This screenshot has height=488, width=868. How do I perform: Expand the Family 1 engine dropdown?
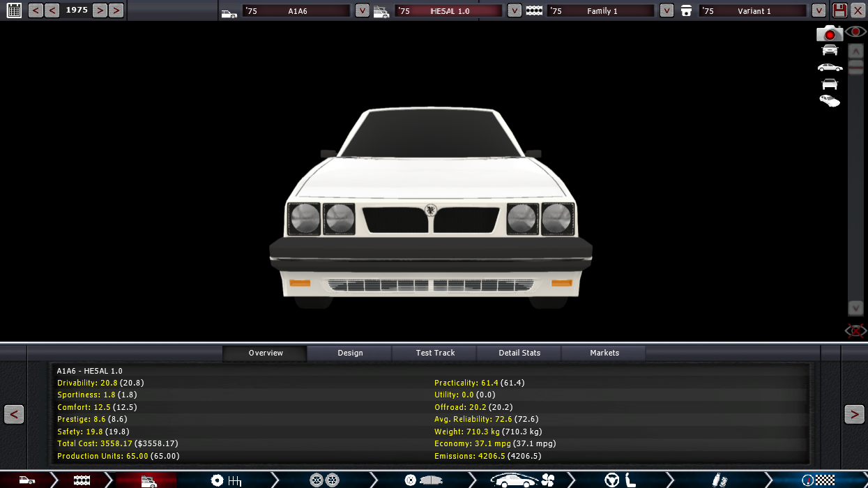(x=667, y=10)
